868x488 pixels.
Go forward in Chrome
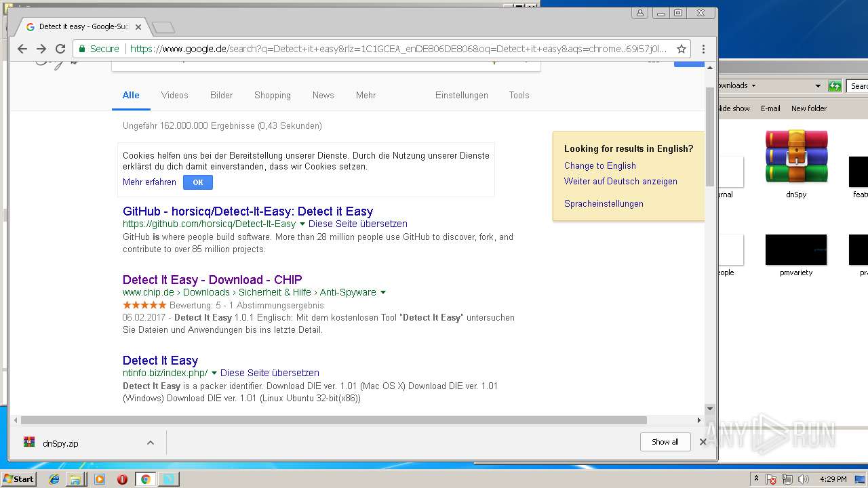click(41, 49)
